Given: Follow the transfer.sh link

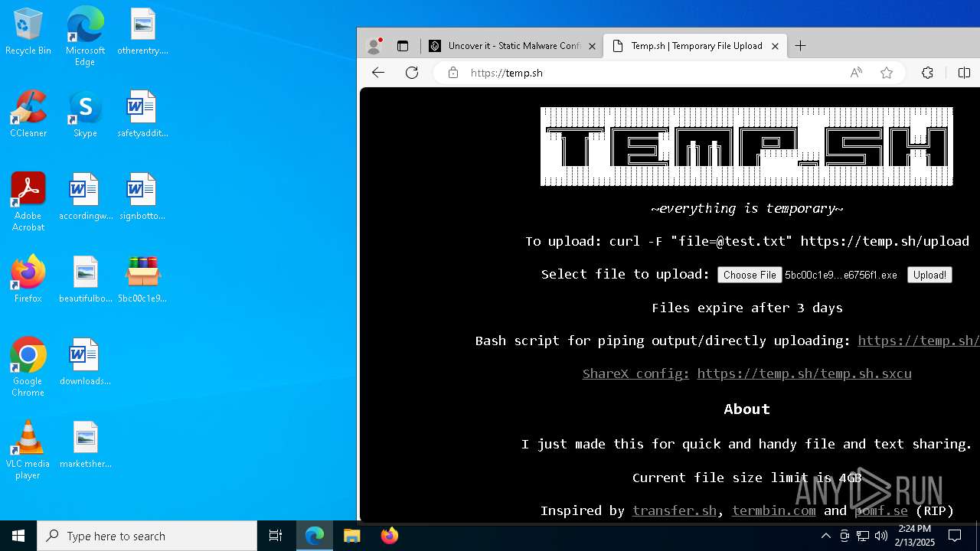Looking at the screenshot, I should (675, 510).
